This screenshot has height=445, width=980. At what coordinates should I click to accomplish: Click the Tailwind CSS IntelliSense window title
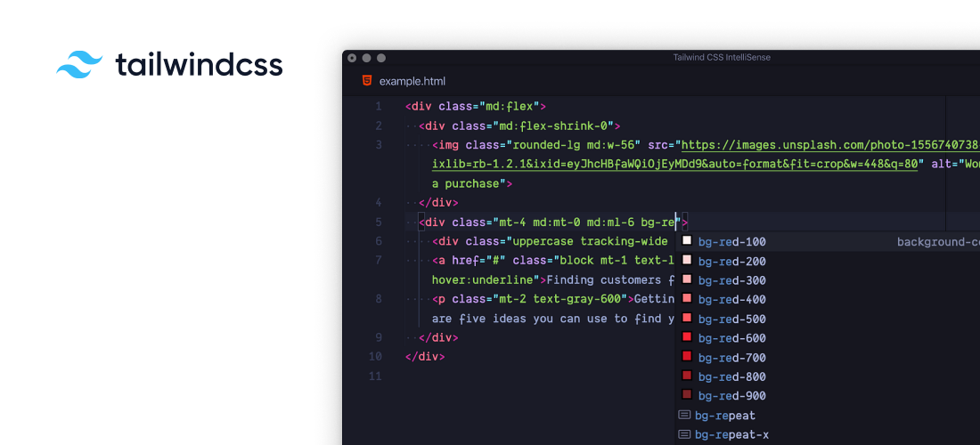[x=722, y=58]
